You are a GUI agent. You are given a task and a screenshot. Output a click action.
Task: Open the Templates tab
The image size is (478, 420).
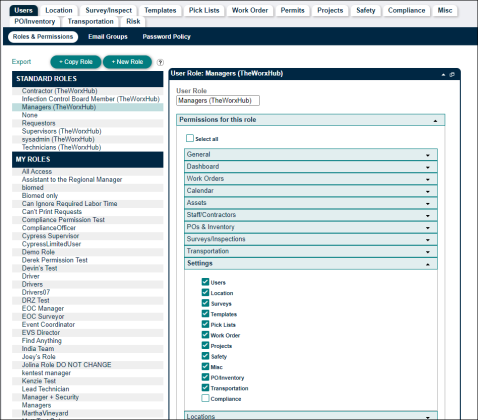(x=160, y=10)
